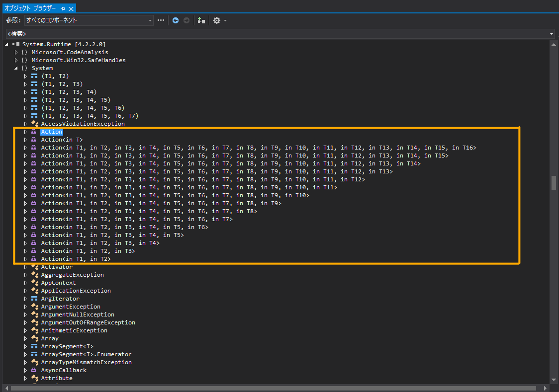
Task: Select the Action delegate ending in T16
Action: pos(259,148)
